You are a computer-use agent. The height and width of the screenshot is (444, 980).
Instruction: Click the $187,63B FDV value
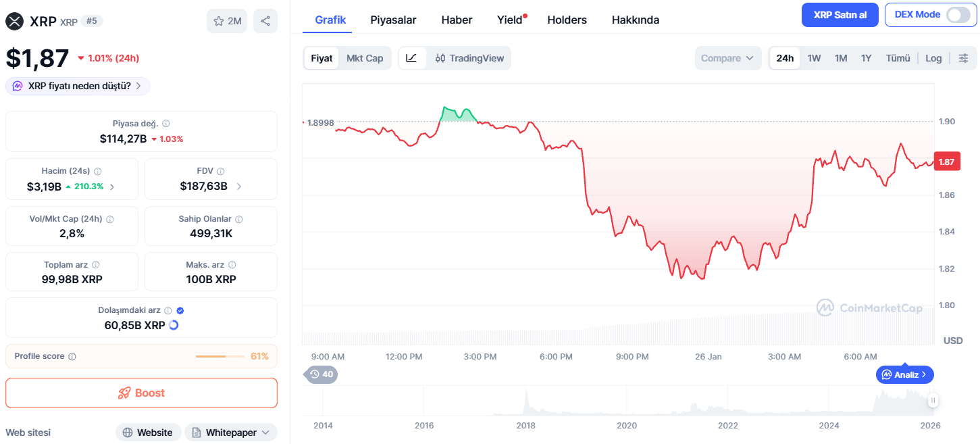point(203,186)
